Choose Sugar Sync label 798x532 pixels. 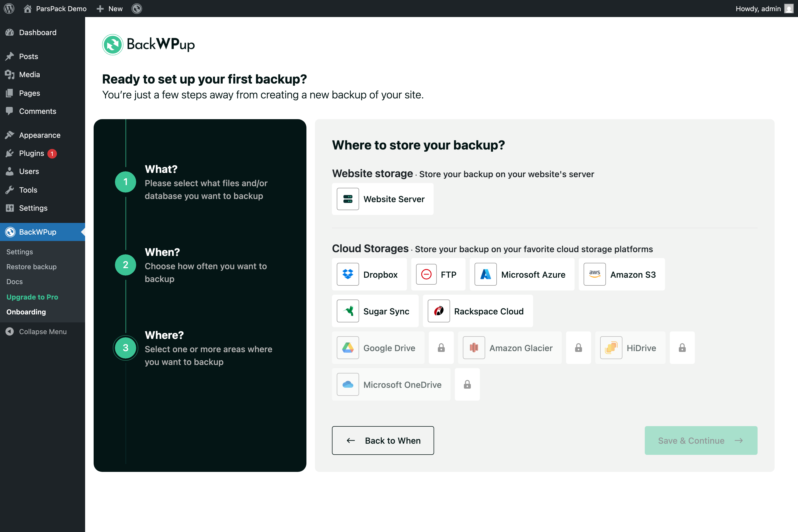click(386, 311)
